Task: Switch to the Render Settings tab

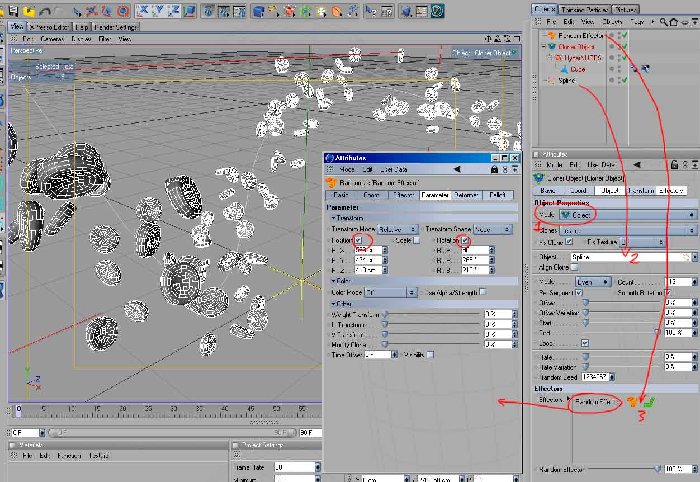Action: 116,27
